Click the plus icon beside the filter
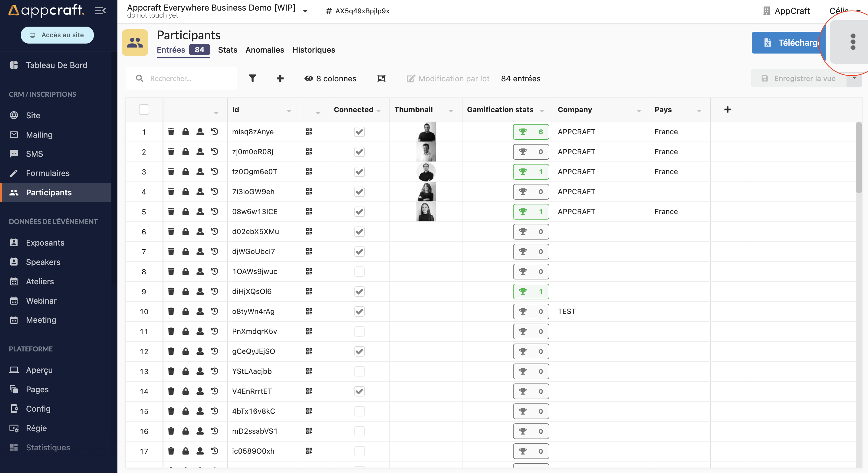Screen dimensions: 868x473 pos(280,78)
